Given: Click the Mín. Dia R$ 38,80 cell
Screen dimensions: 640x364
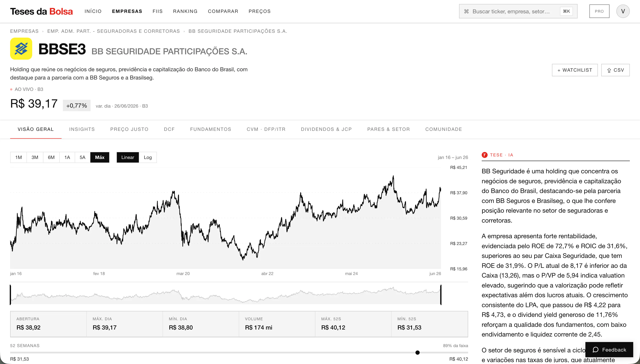Looking at the screenshot, I should tap(201, 324).
